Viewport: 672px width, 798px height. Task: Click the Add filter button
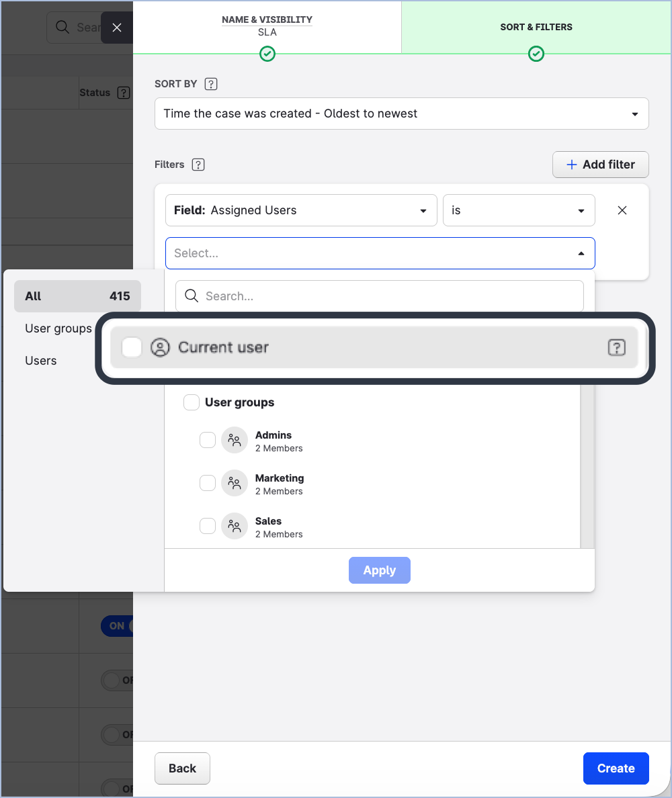pos(600,165)
